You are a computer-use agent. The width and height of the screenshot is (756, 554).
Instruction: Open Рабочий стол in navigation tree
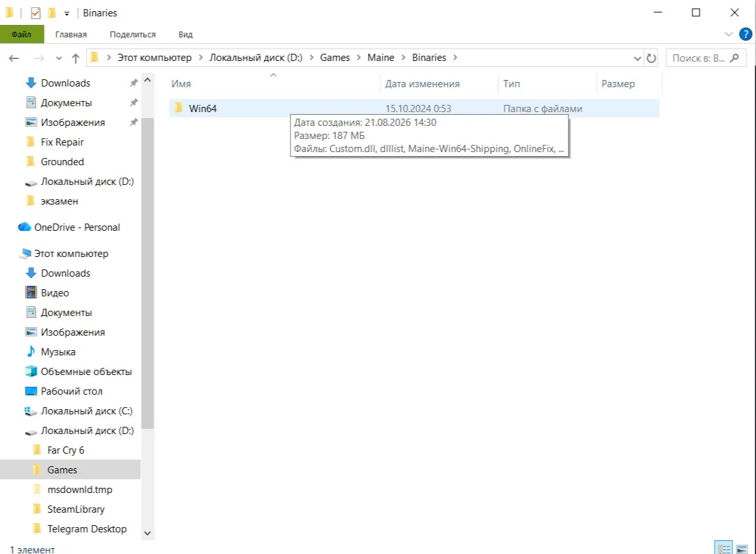coord(71,391)
